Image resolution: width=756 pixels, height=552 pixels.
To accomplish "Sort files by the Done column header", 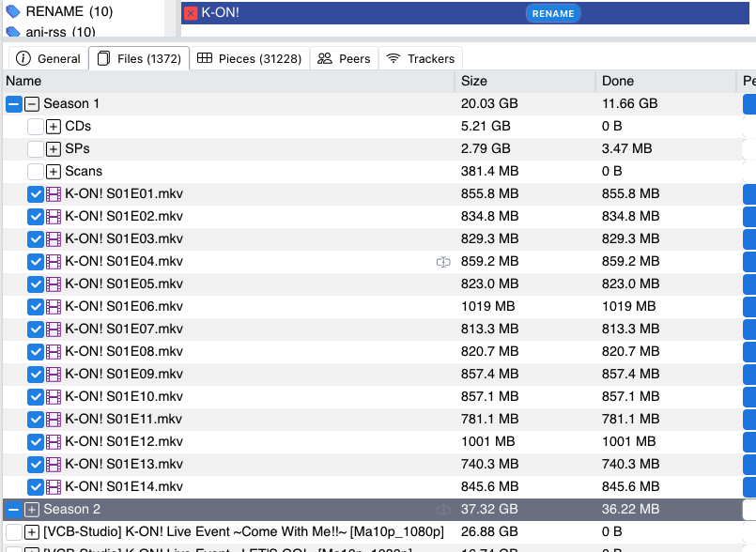I will [666, 81].
